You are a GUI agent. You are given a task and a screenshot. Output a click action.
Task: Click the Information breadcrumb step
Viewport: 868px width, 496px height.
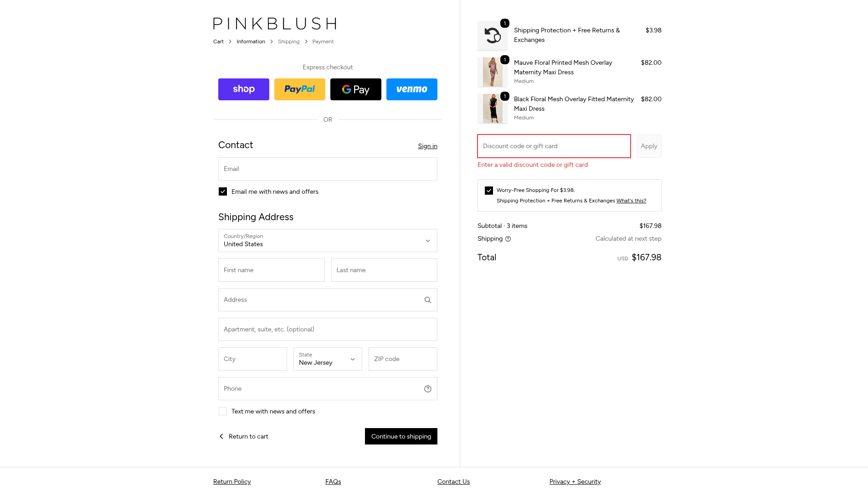(x=251, y=41)
